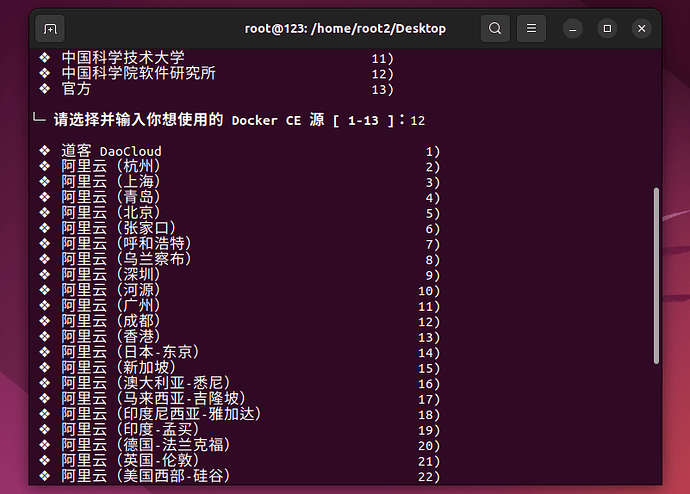Click the 道客 DaoCloud entry

click(111, 151)
